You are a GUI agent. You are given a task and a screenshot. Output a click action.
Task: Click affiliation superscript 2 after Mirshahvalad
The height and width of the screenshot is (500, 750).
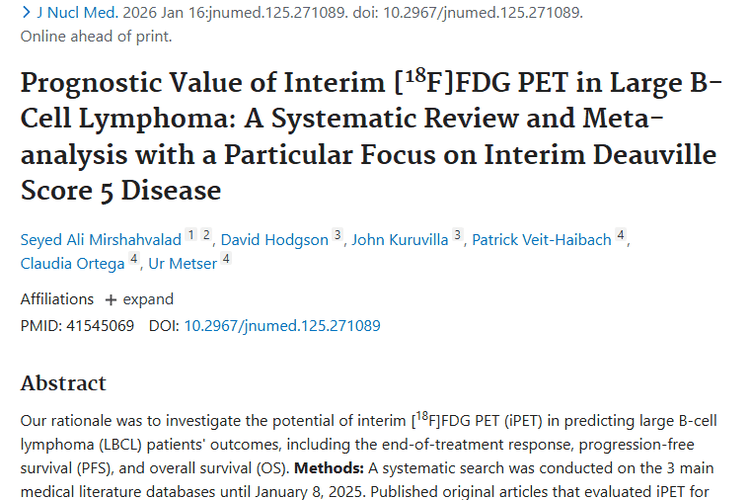206,236
